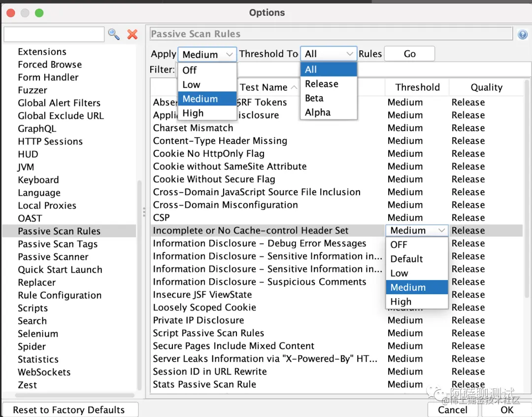The width and height of the screenshot is (532, 417).
Task: Open Keyboard options
Action: pos(38,180)
